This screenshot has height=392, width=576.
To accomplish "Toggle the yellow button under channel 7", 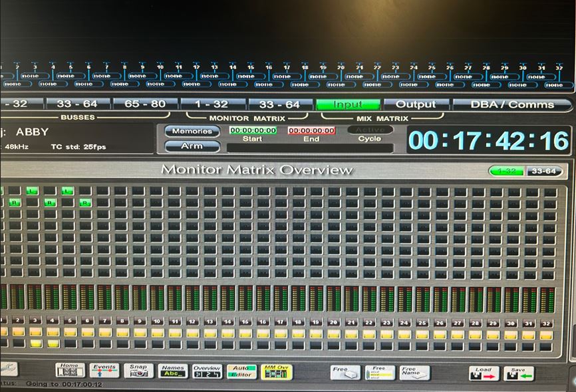I will 106,333.
